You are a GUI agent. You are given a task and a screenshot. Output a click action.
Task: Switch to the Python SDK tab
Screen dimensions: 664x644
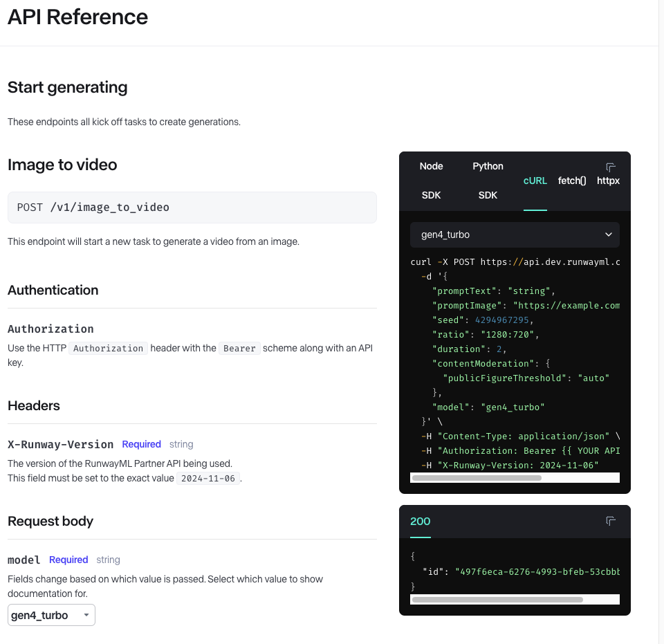(x=488, y=181)
